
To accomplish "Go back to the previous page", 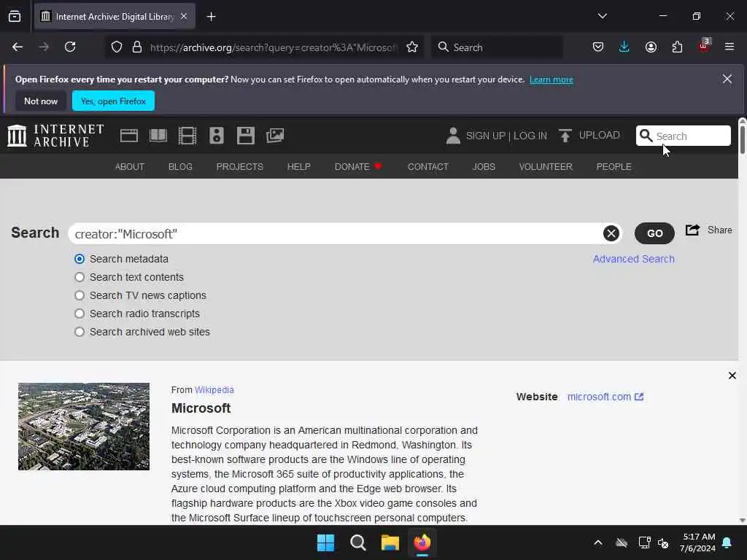I will coord(18,47).
